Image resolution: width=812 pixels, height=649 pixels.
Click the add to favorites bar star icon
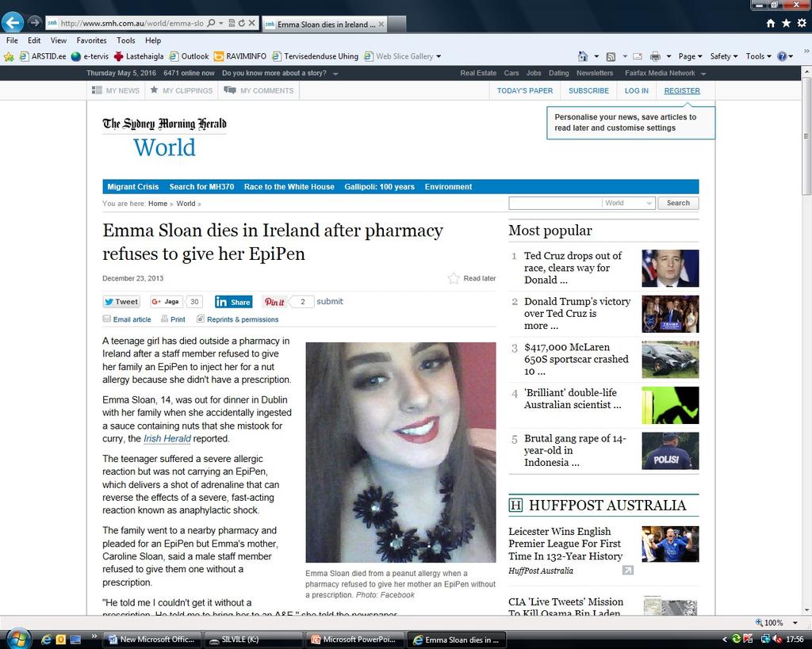click(9, 56)
